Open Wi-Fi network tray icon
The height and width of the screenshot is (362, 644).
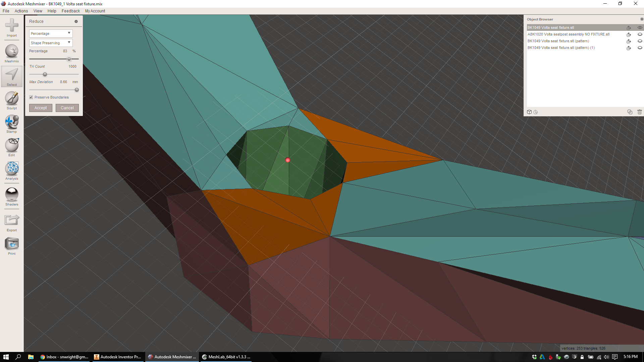(599, 357)
